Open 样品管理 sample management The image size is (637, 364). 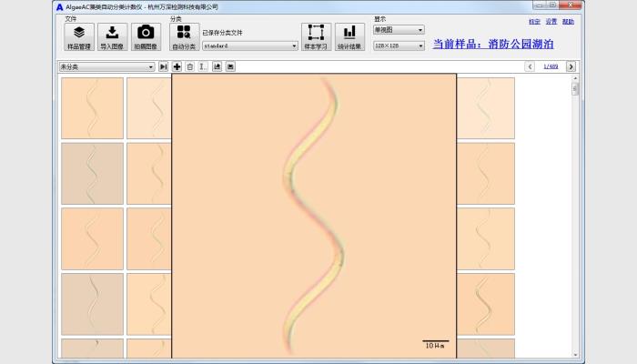[x=79, y=36]
